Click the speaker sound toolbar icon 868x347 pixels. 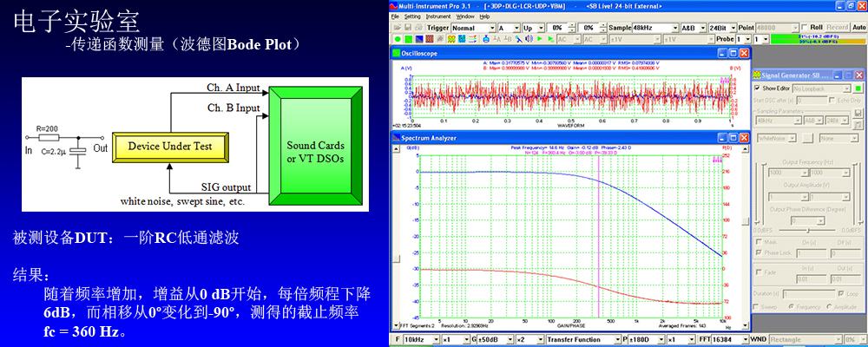pyautogui.click(x=529, y=39)
